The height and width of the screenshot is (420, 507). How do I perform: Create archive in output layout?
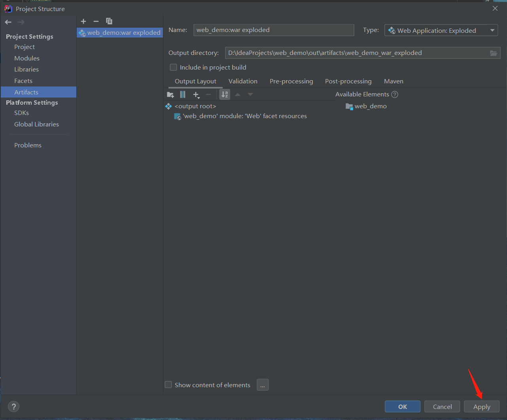coord(183,94)
